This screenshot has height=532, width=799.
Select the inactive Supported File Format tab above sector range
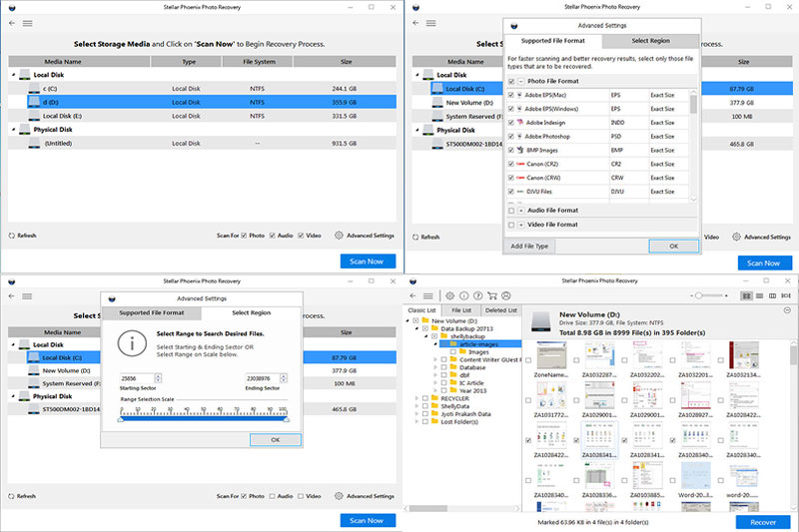click(x=152, y=312)
